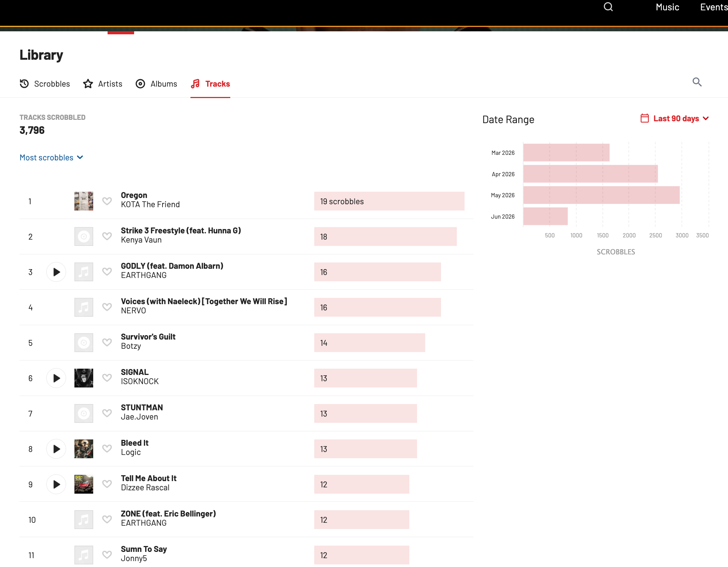Open the calendar icon beside Last 90 days
The image size is (728, 567).
(x=645, y=118)
